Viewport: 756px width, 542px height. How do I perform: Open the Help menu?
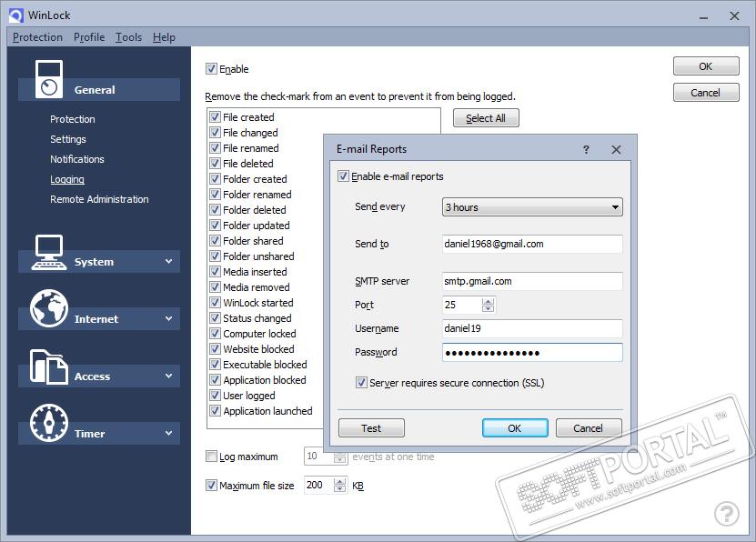point(164,37)
